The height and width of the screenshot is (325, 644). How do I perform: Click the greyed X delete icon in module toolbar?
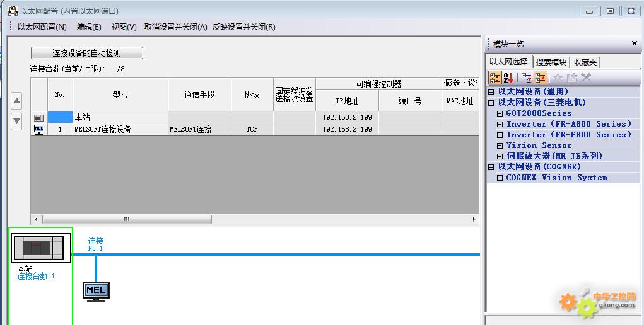[x=586, y=77]
